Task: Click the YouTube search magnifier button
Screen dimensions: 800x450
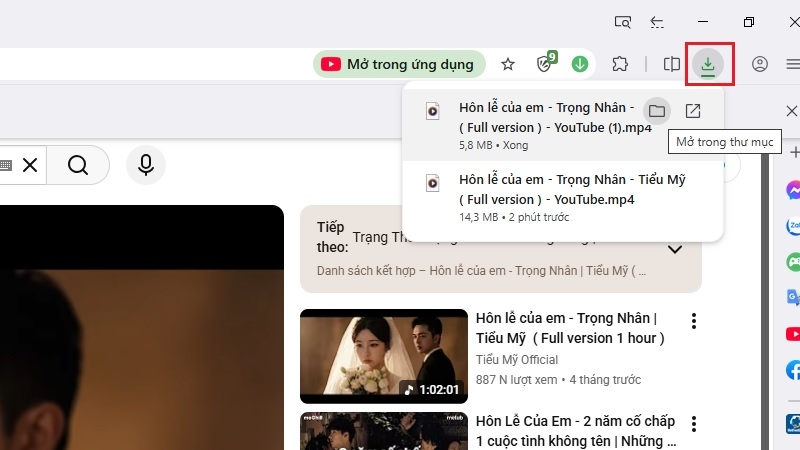Action: tap(78, 165)
